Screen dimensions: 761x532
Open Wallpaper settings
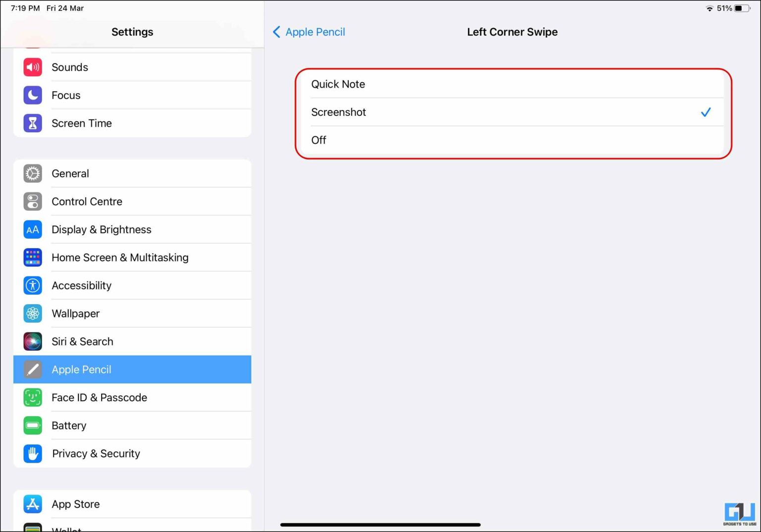coord(32,313)
